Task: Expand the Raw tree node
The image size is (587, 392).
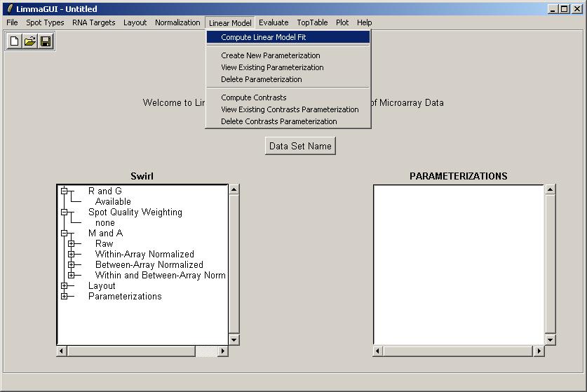Action: pyautogui.click(x=72, y=244)
